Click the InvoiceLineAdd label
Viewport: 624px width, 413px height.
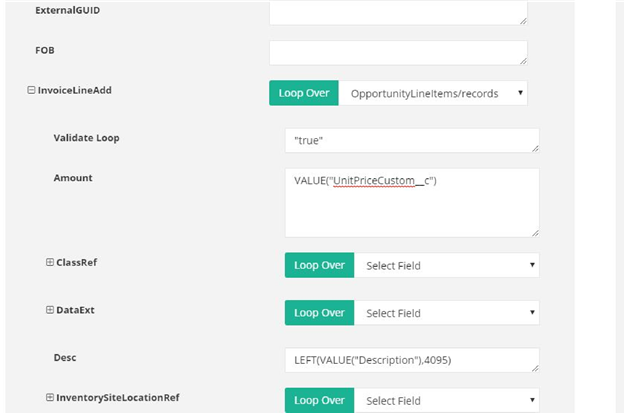74,90
